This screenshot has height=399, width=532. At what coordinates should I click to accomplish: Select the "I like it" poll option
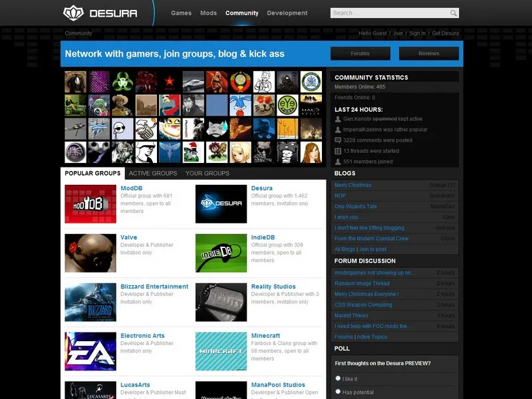(x=338, y=378)
